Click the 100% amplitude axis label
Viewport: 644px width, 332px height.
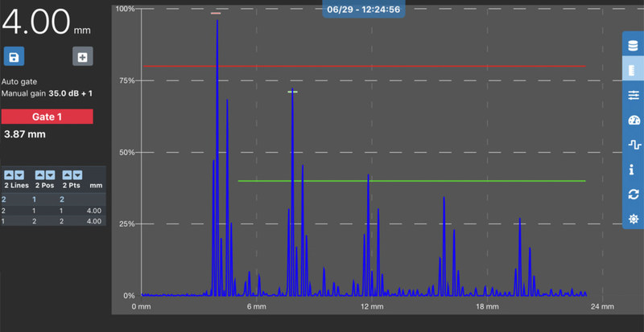tap(126, 9)
